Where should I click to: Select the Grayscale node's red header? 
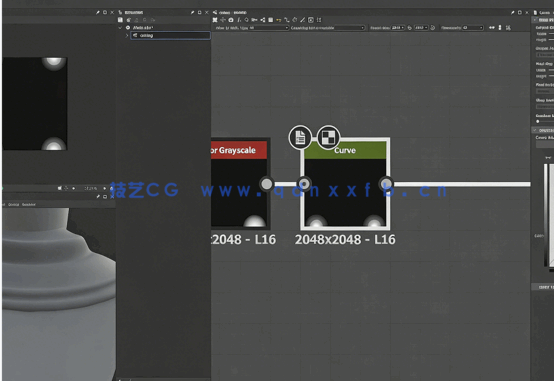239,150
